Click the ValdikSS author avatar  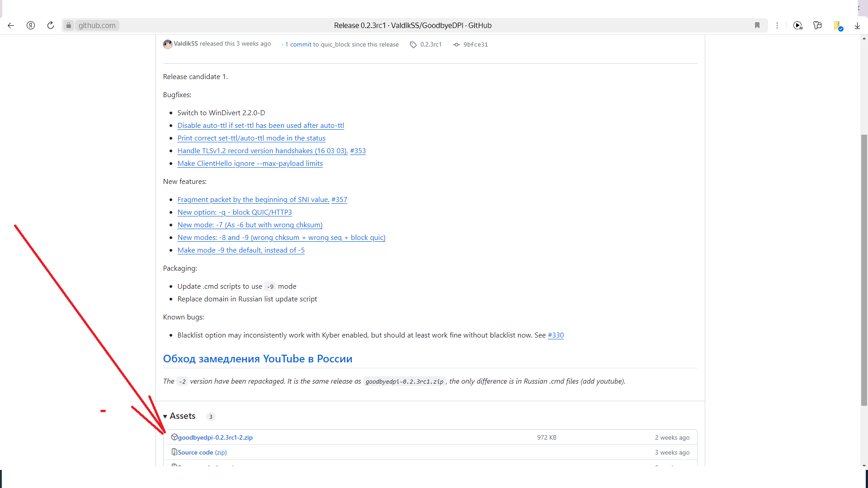tap(168, 44)
